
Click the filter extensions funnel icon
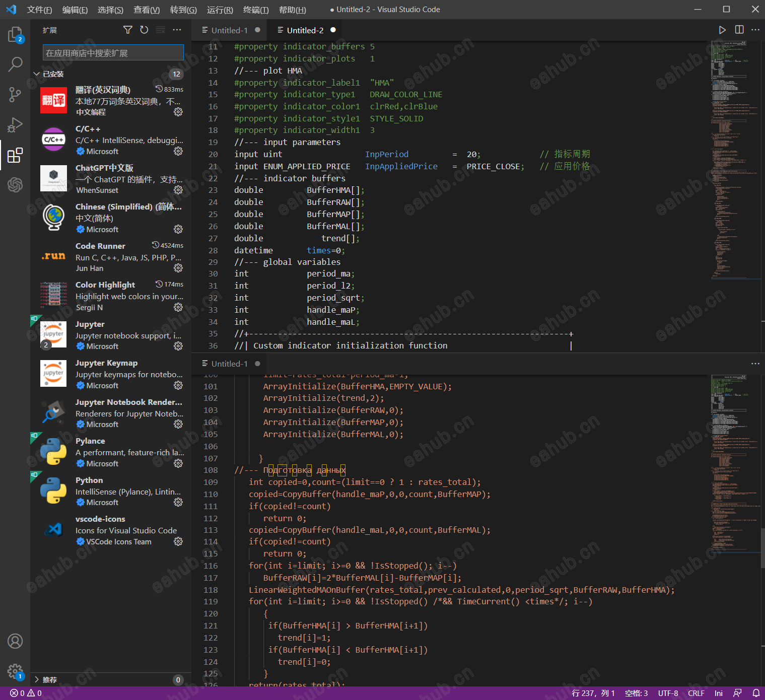coord(128,30)
